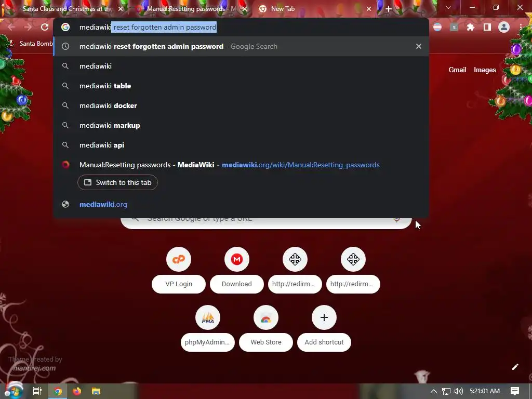Open the Santa Bomb bookmark
532x399 pixels.
[x=31, y=44]
